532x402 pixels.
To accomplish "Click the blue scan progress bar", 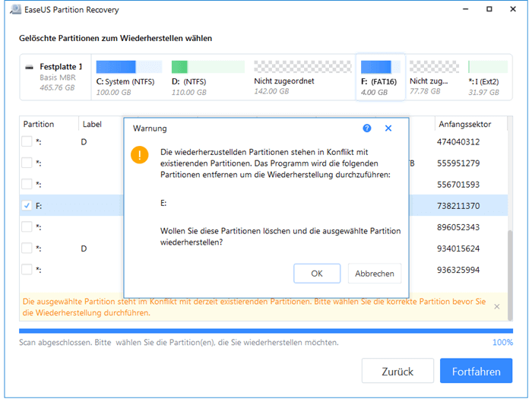I will pos(266,331).
